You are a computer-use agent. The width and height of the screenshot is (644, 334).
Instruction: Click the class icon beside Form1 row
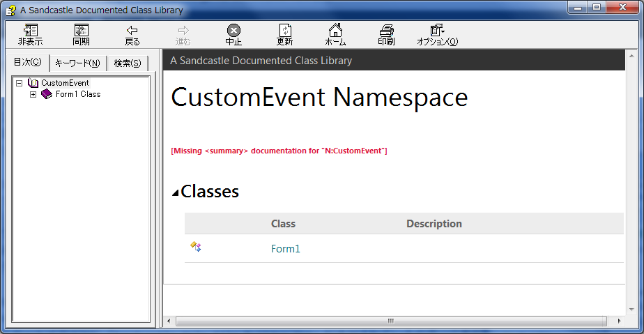[196, 247]
